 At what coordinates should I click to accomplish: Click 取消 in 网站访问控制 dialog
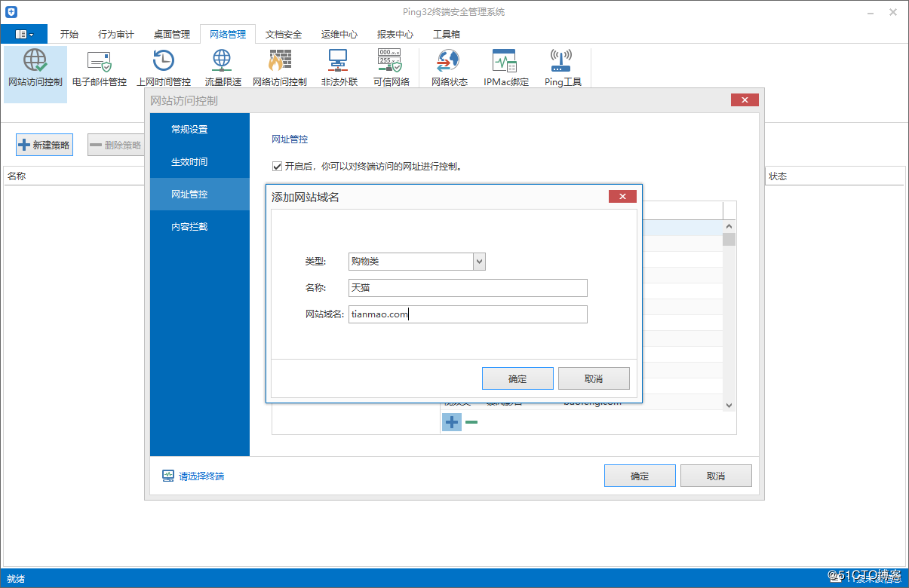click(716, 476)
